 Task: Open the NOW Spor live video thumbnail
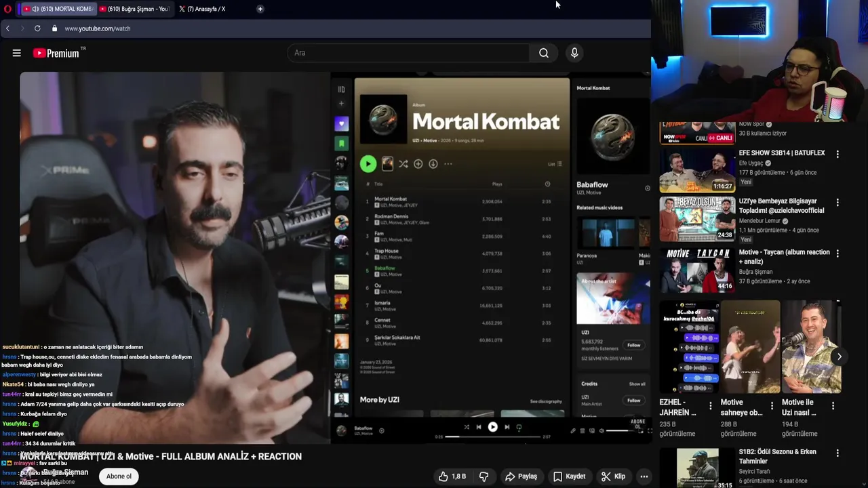tap(697, 133)
